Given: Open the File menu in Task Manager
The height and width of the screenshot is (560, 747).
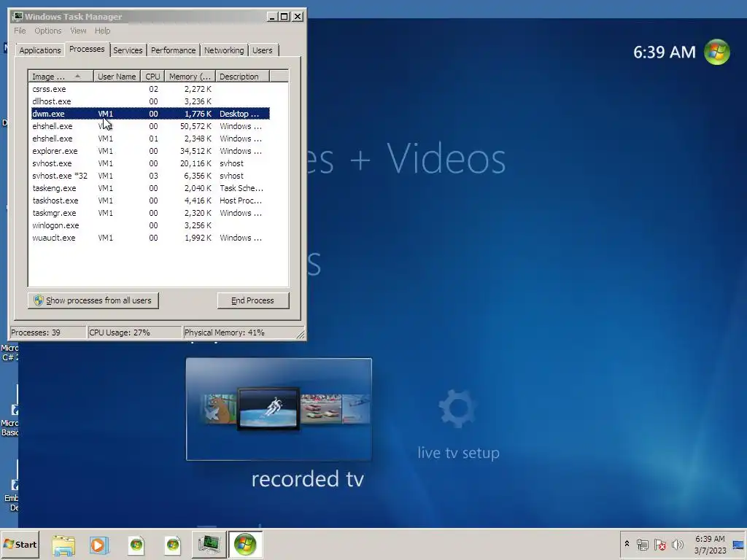Looking at the screenshot, I should (x=20, y=31).
